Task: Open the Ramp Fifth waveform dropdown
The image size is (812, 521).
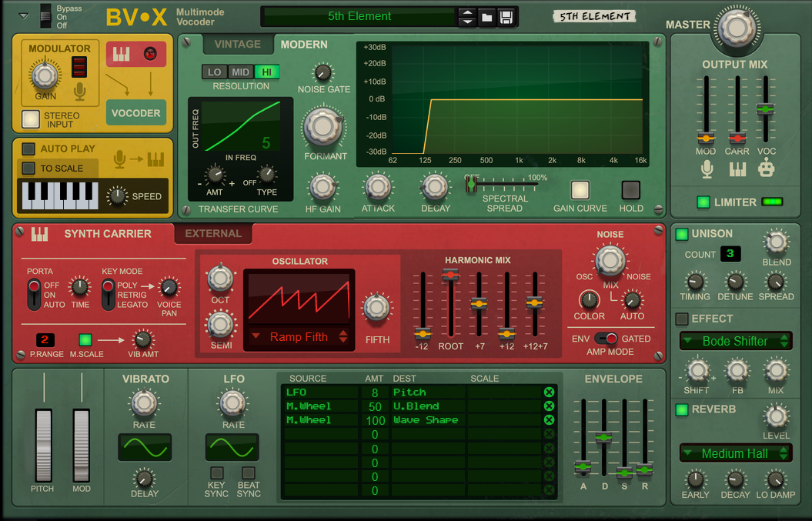Action: pos(299,336)
